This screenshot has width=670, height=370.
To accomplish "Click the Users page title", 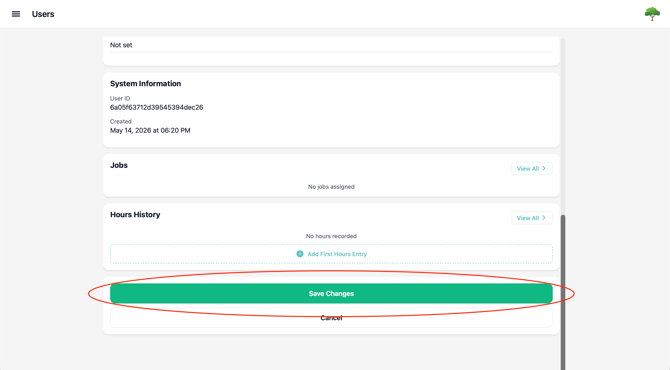I will (x=43, y=14).
